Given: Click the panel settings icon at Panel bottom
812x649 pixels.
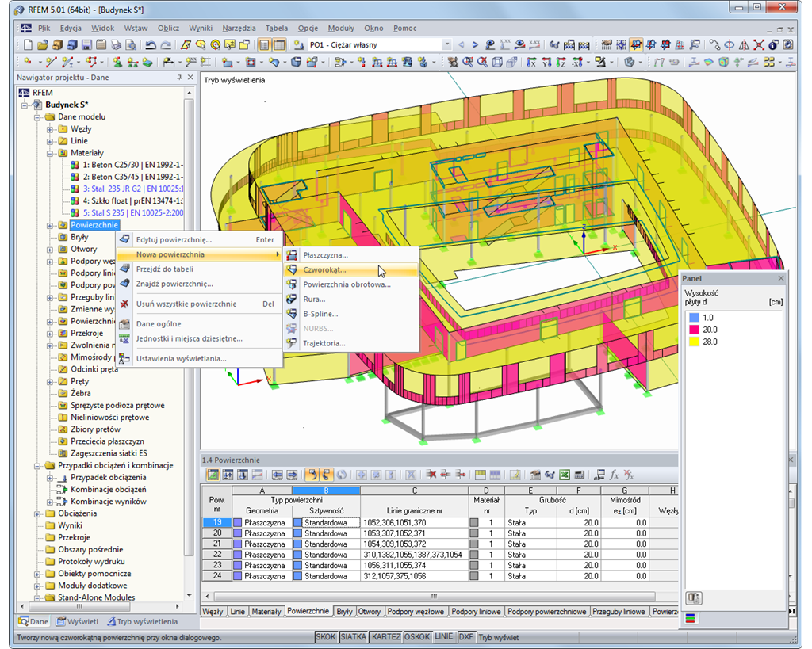Looking at the screenshot, I should click(693, 598).
